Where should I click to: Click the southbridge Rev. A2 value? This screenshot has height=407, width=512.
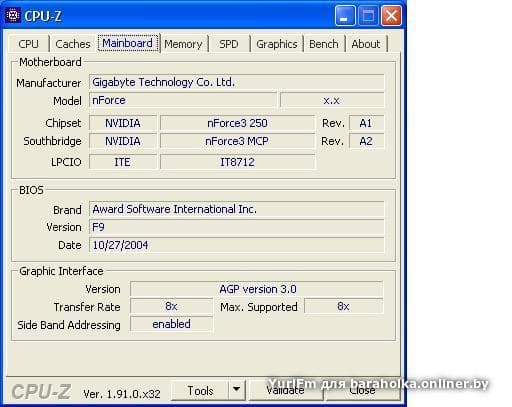[366, 141]
